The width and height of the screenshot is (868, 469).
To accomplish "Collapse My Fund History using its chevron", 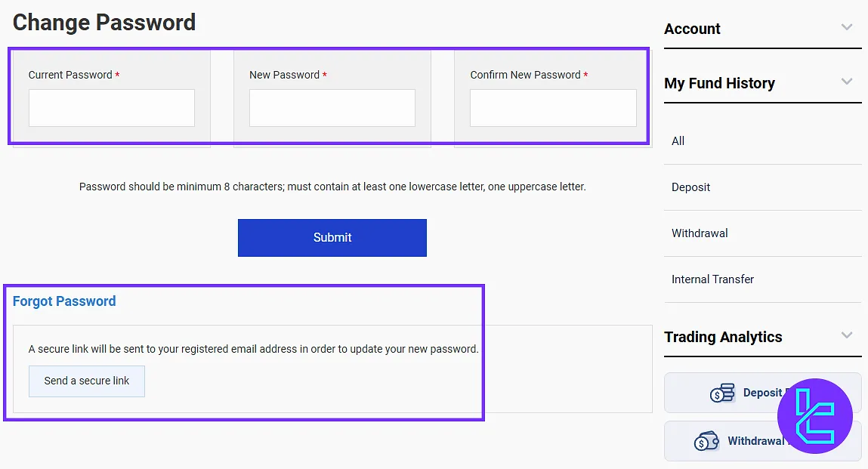I will coord(847,82).
